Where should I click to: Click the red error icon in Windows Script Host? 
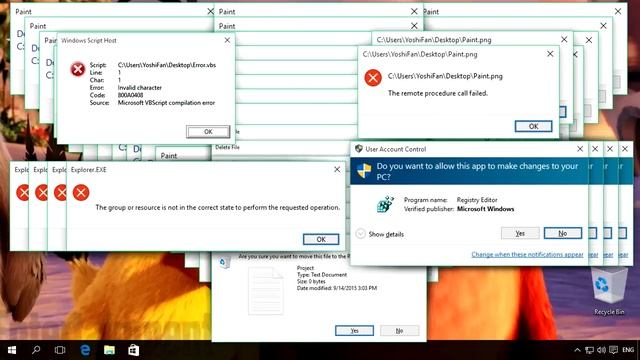pos(78,69)
